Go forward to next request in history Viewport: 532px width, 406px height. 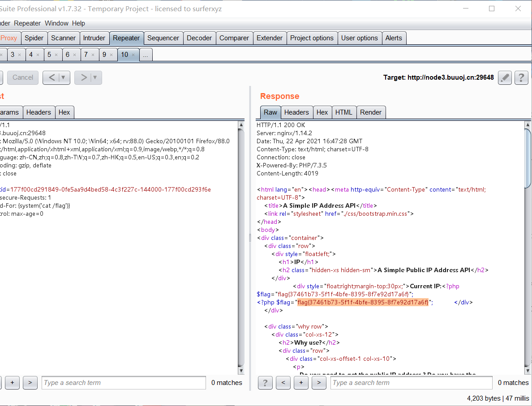pyautogui.click(x=83, y=78)
